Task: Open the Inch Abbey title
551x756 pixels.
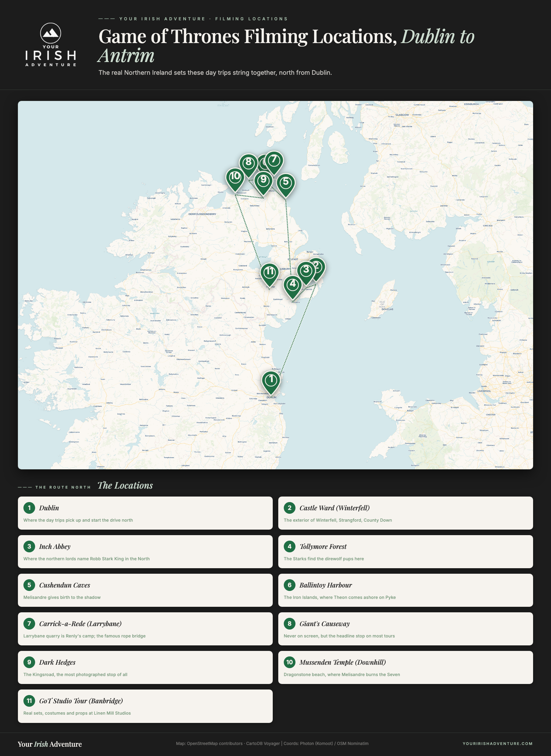Action: tap(55, 546)
